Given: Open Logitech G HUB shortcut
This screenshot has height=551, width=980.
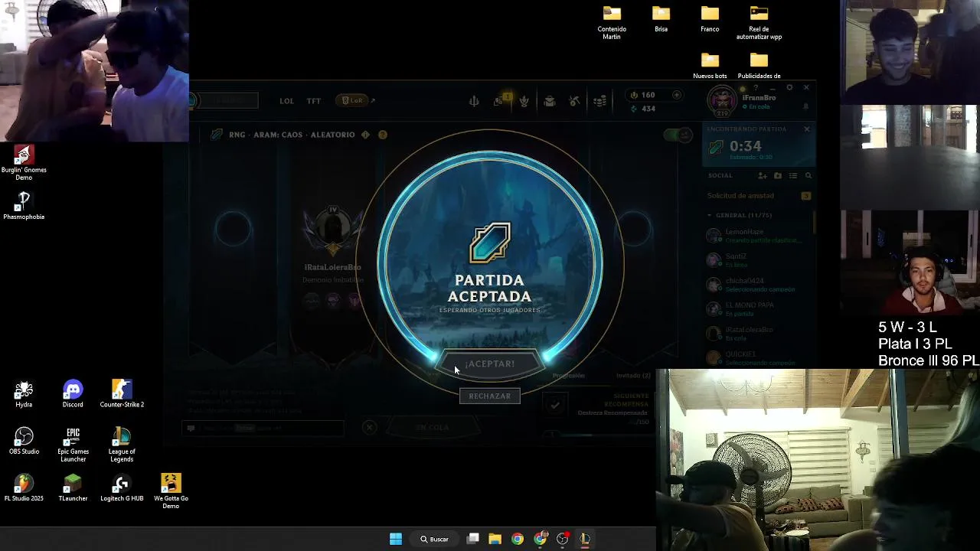Looking at the screenshot, I should (122, 488).
